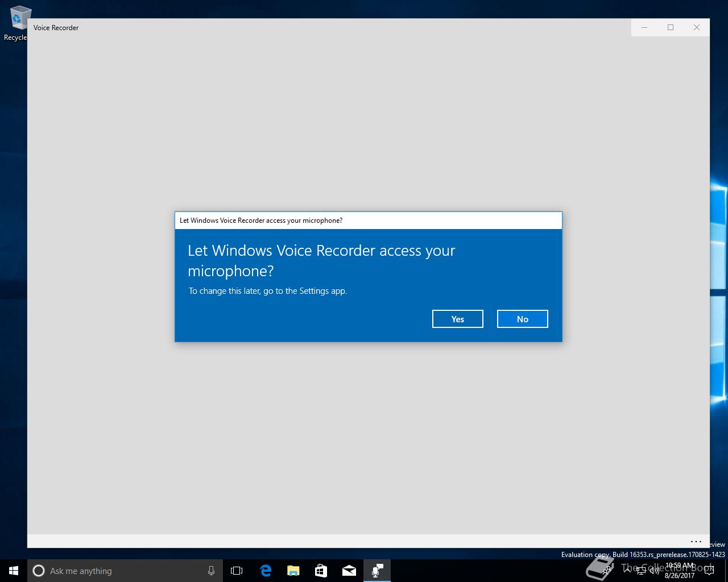Click the Cortana microphone icon in search box

pos(211,571)
